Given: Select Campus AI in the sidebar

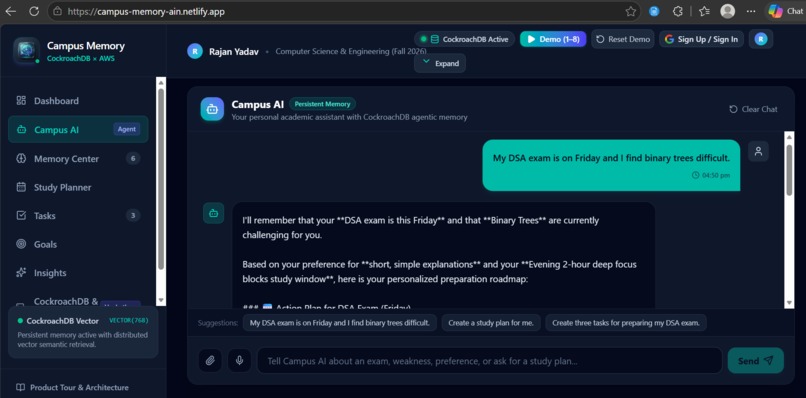Looking at the screenshot, I should point(78,130).
